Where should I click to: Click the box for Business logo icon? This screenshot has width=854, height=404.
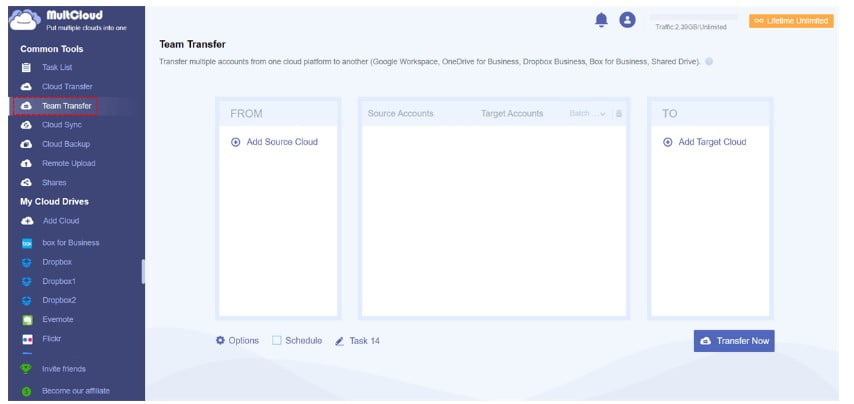[x=27, y=243]
